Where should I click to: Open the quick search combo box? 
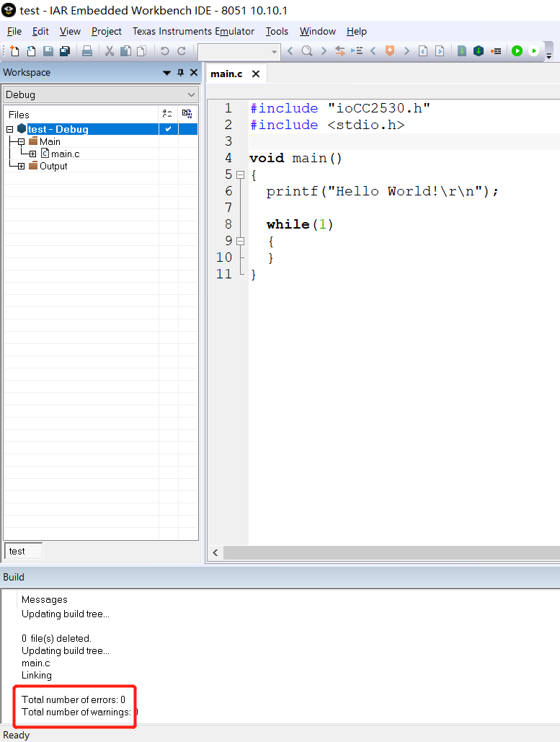tap(239, 51)
